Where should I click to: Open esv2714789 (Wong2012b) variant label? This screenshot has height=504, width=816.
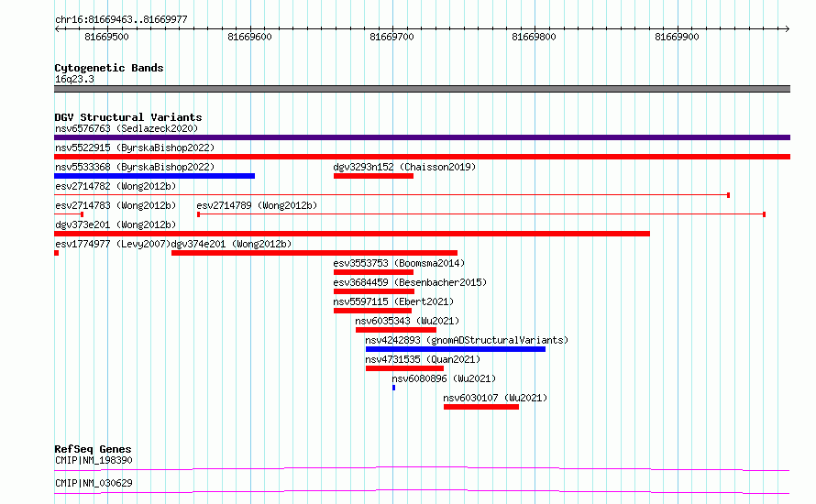point(257,205)
